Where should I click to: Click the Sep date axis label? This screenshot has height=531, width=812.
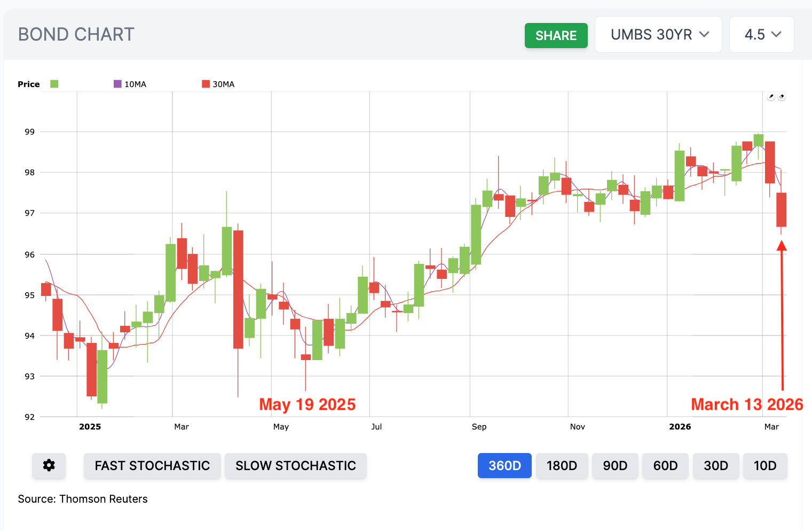[479, 427]
